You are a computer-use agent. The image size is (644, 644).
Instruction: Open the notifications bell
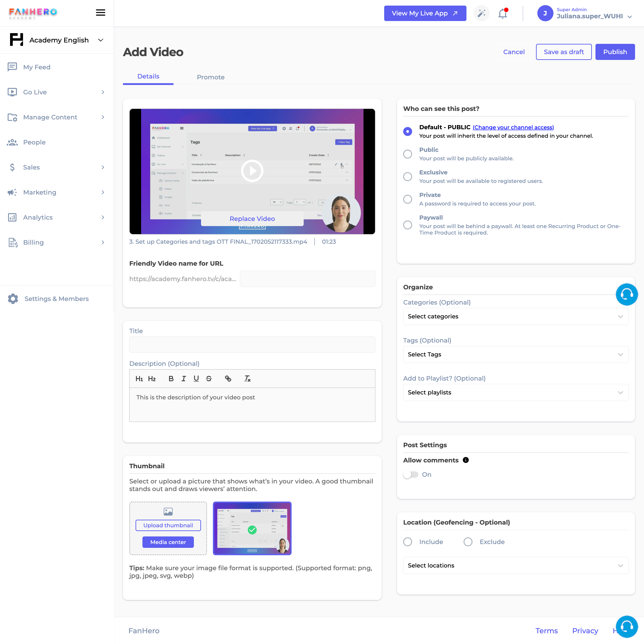pyautogui.click(x=503, y=13)
